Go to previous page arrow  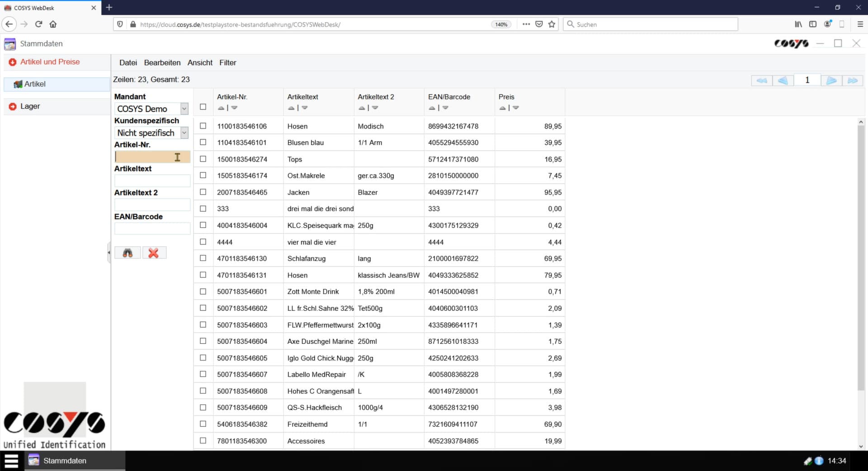[x=783, y=81]
